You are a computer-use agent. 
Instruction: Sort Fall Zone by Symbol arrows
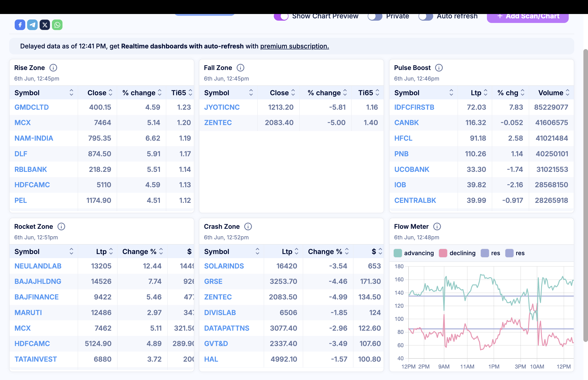(x=251, y=92)
